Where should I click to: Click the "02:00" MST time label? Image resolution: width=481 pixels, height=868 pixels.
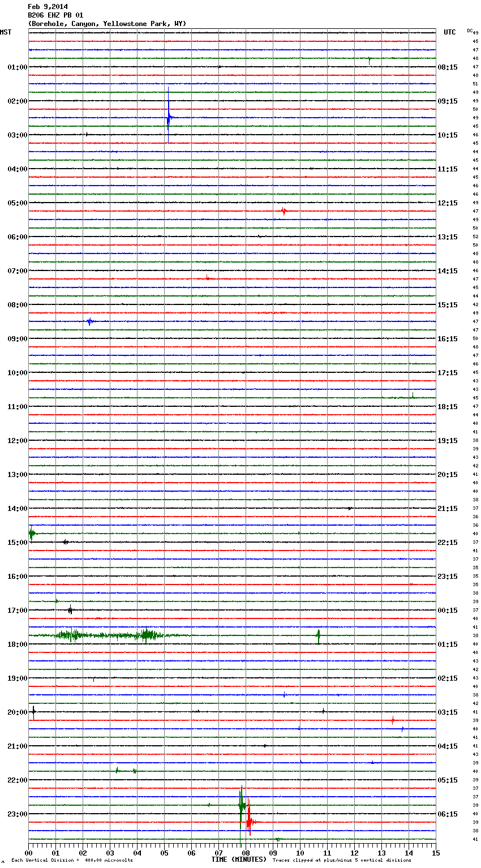pos(17,101)
